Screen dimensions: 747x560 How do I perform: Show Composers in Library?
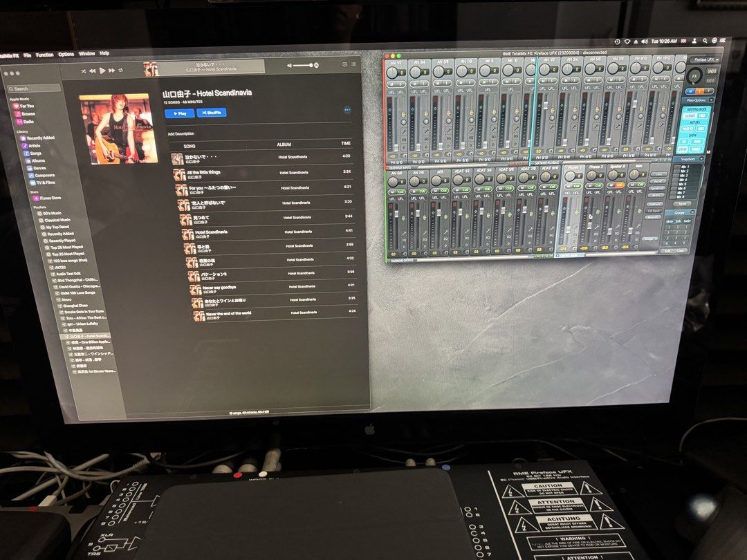[x=41, y=175]
